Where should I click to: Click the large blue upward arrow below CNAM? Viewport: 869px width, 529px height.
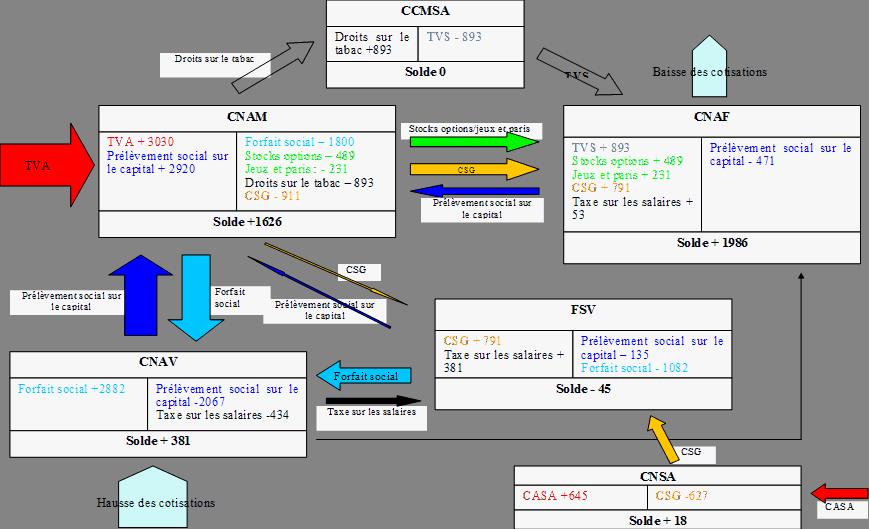click(x=141, y=295)
